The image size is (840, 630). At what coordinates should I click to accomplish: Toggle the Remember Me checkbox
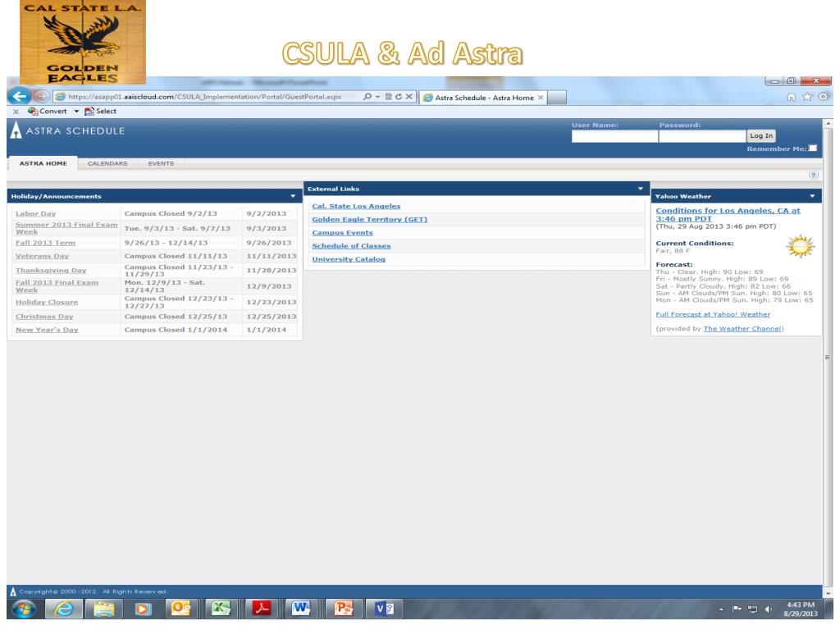coord(813,148)
